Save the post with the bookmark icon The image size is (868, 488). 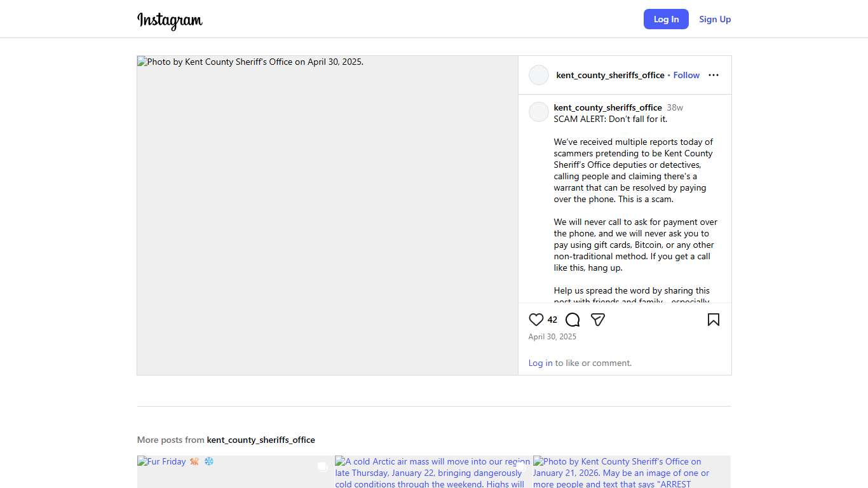point(713,320)
